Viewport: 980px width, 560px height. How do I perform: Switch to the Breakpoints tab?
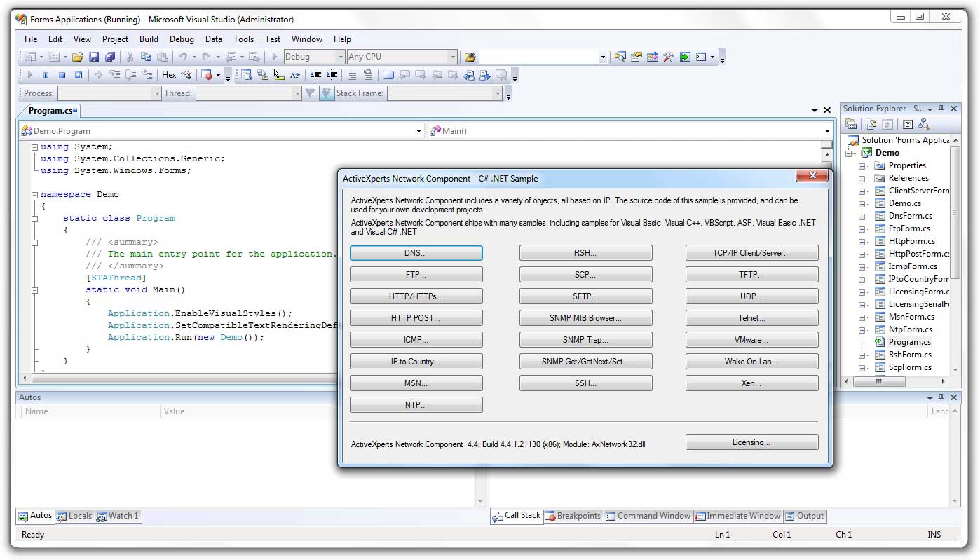tap(573, 516)
